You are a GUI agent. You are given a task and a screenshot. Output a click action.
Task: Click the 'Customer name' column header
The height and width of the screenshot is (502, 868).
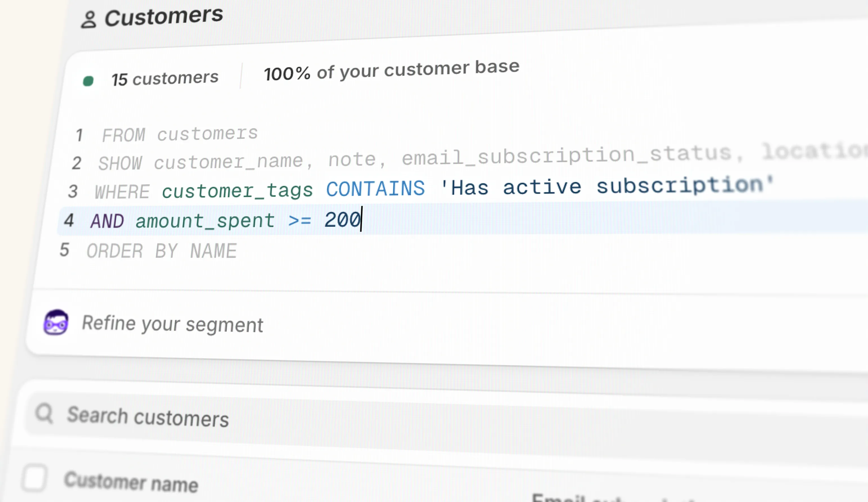(x=131, y=482)
